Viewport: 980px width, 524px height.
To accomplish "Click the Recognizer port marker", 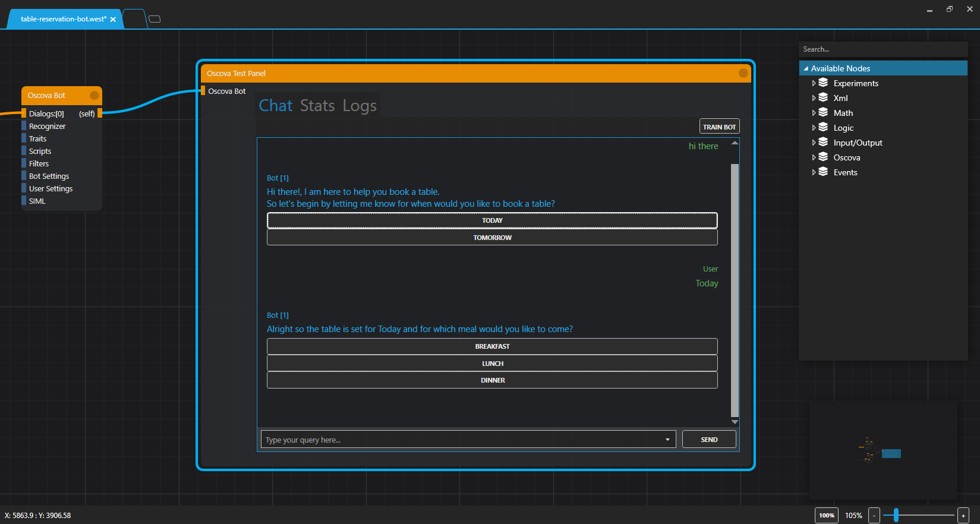I will 24,126.
